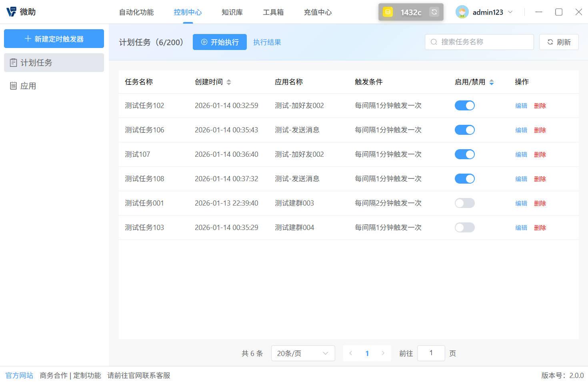The image size is (588, 382).
Task: Click the 前往 page number input field
Action: point(431,353)
